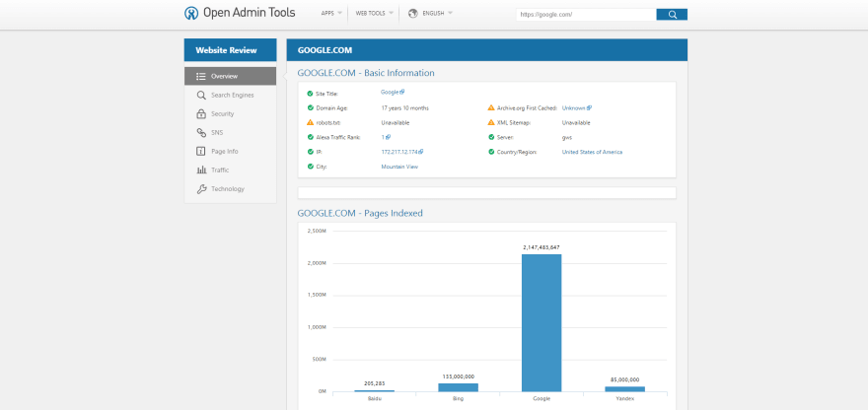Click the SNS chain-link icon in sidebar
The width and height of the screenshot is (868, 410).
[201, 133]
